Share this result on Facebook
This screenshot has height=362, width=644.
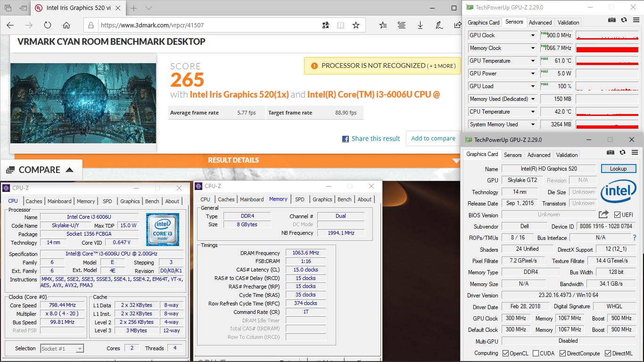click(x=371, y=139)
